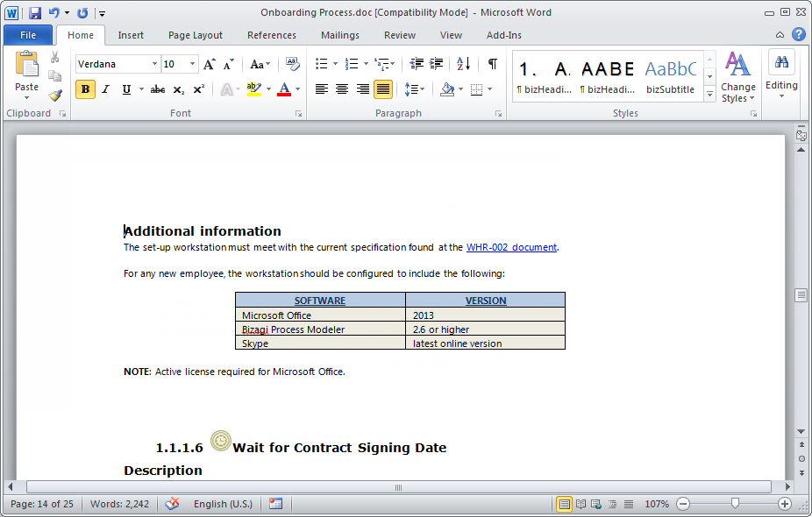812x517 pixels.
Task: Click the proofing errors icon in status bar
Action: (172, 504)
